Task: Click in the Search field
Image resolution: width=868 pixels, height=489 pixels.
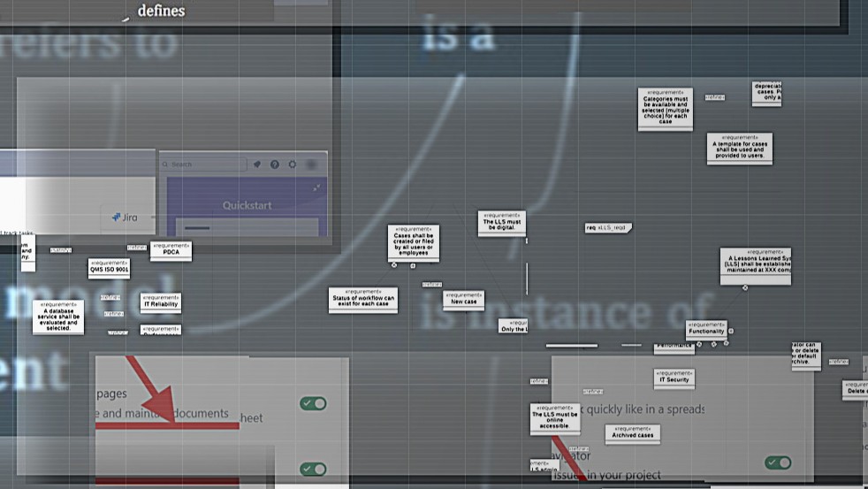Action: coord(203,164)
